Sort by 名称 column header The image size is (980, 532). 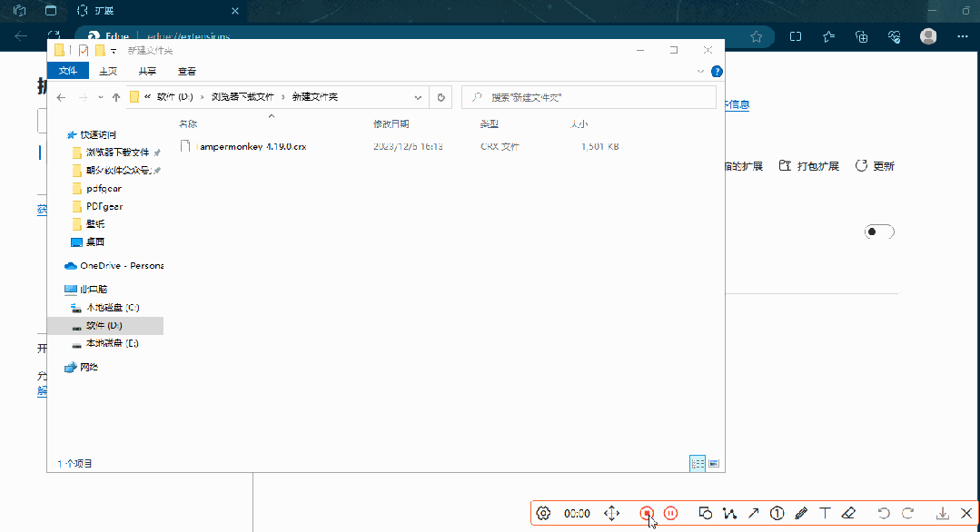(188, 124)
